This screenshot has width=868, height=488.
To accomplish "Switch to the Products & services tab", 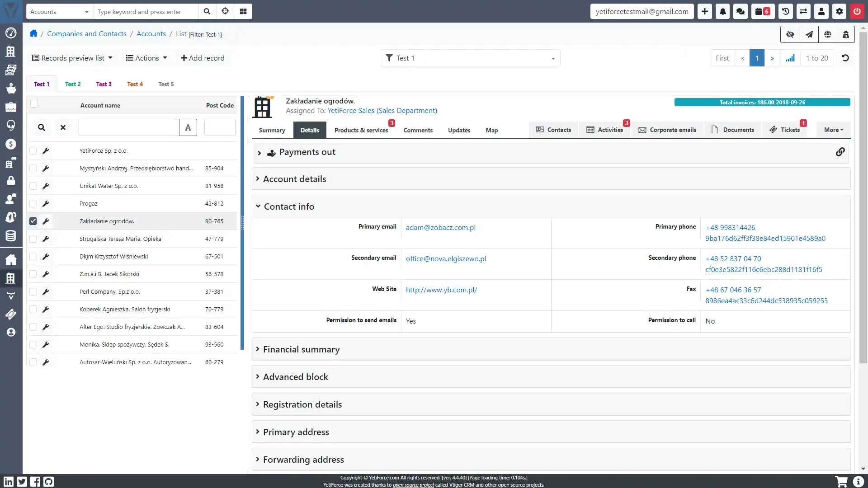I will [361, 130].
